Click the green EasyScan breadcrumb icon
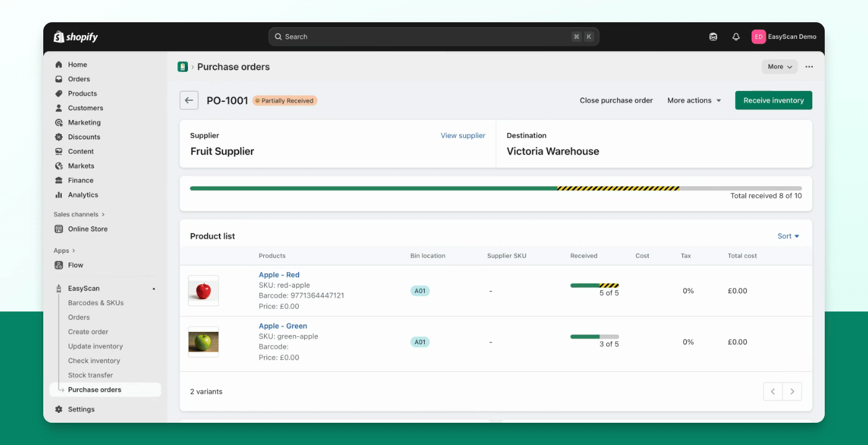The height and width of the screenshot is (445, 868). (x=182, y=67)
